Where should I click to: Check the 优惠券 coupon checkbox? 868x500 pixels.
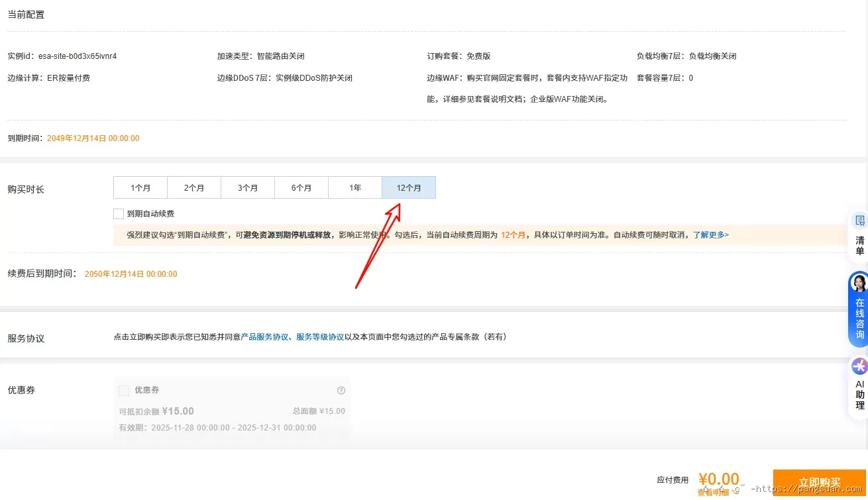coord(123,390)
